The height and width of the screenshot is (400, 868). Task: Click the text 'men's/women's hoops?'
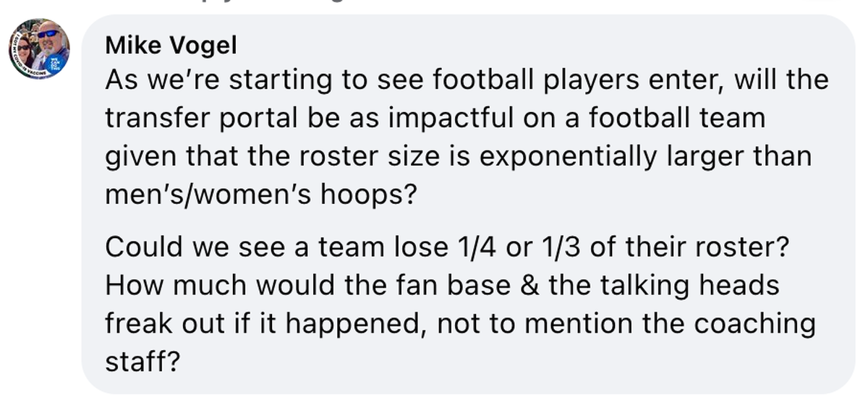pos(261,195)
